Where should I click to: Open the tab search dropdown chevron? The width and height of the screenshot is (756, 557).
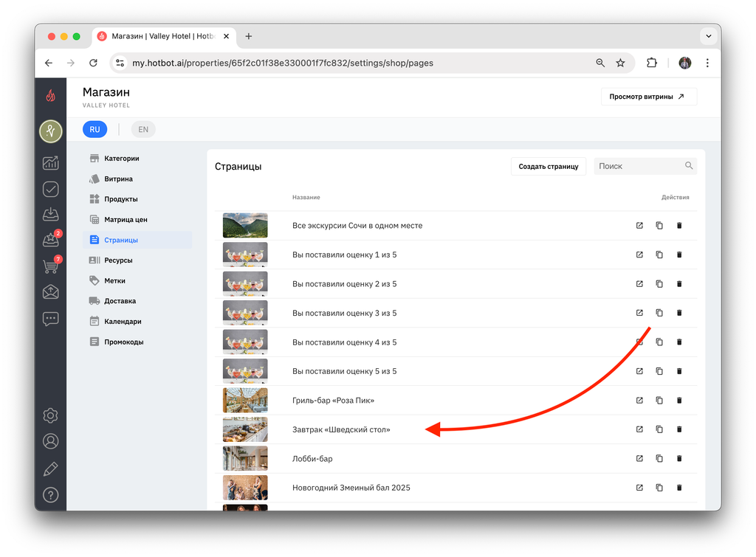click(708, 36)
